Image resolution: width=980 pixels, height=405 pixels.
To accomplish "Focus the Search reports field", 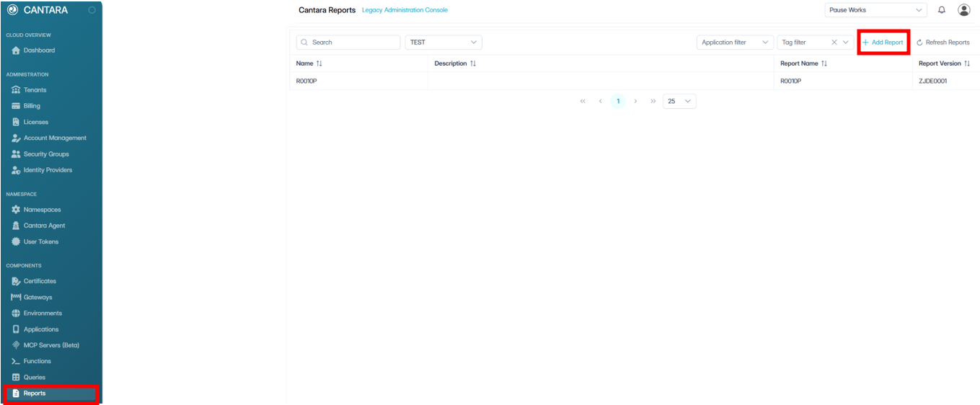I will click(348, 43).
